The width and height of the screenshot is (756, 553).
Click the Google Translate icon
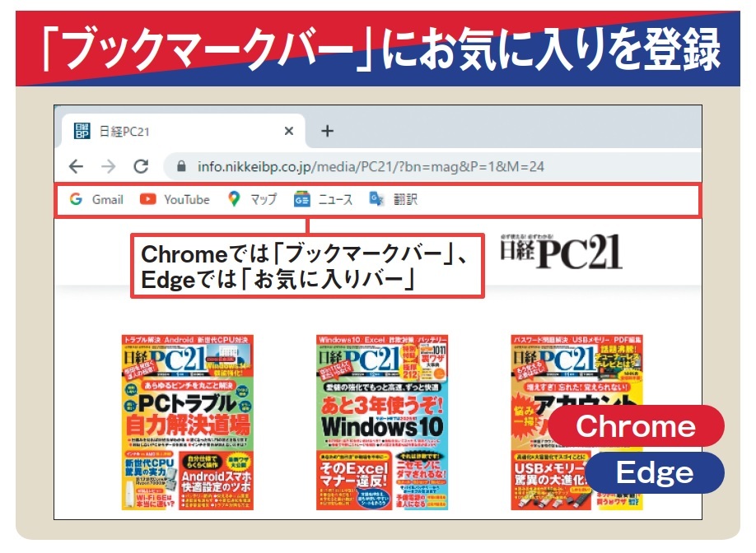(376, 198)
